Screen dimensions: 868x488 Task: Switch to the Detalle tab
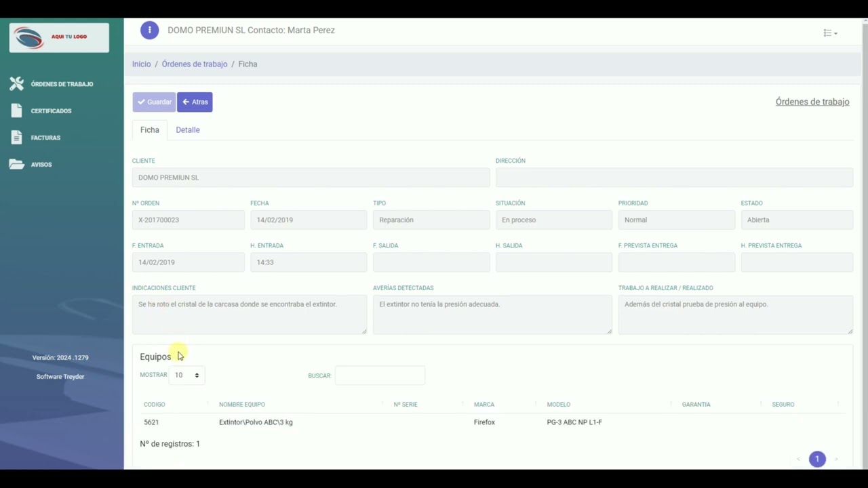coord(188,129)
